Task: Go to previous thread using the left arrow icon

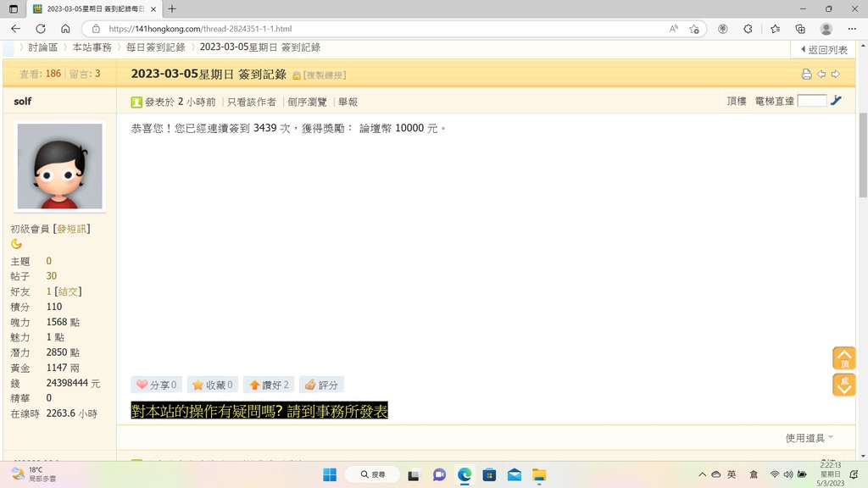Action: click(x=821, y=75)
